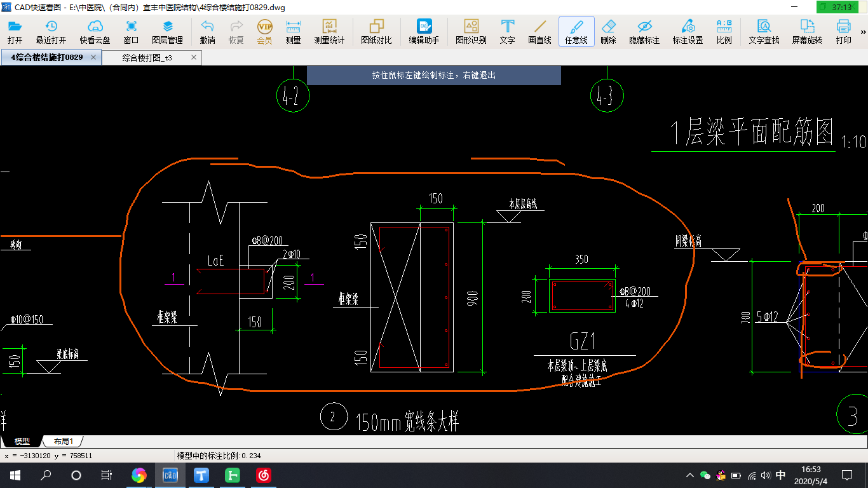Launch 编辑助手 edit assistant

(x=424, y=32)
